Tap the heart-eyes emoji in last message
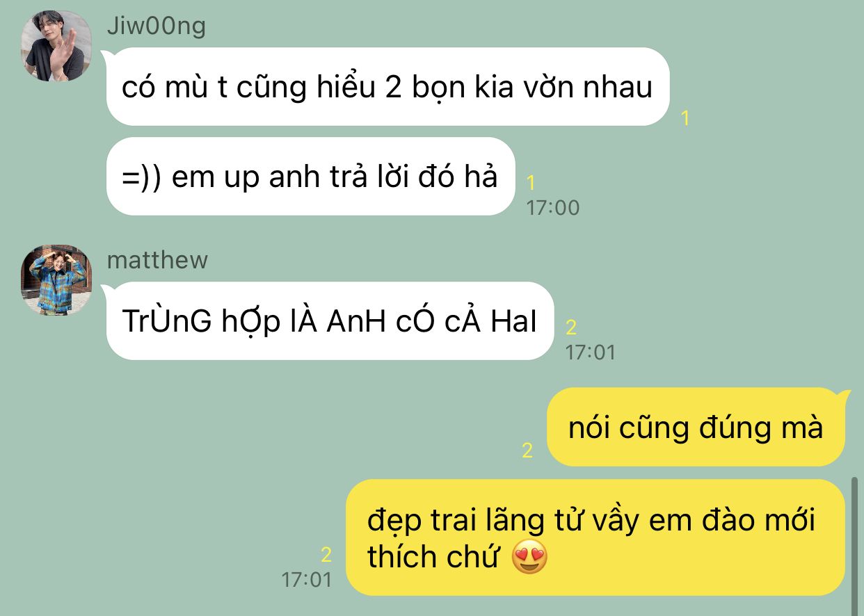The height and width of the screenshot is (616, 864). (x=529, y=558)
